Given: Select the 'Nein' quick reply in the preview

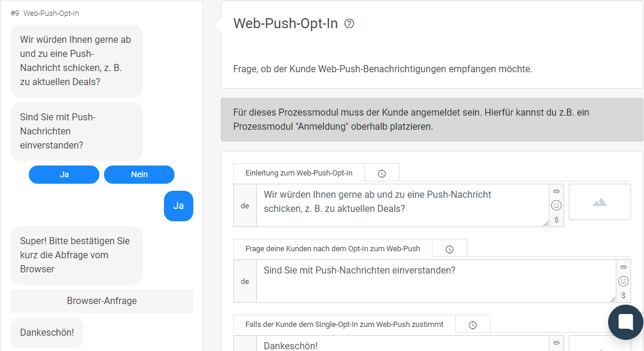Looking at the screenshot, I should [x=139, y=174].
